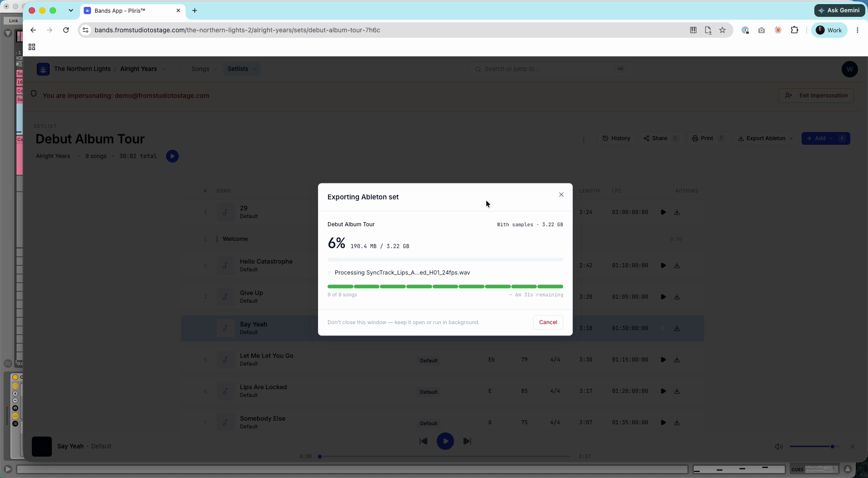Open the Work profile menu
This screenshot has height=478, width=868.
click(829, 30)
